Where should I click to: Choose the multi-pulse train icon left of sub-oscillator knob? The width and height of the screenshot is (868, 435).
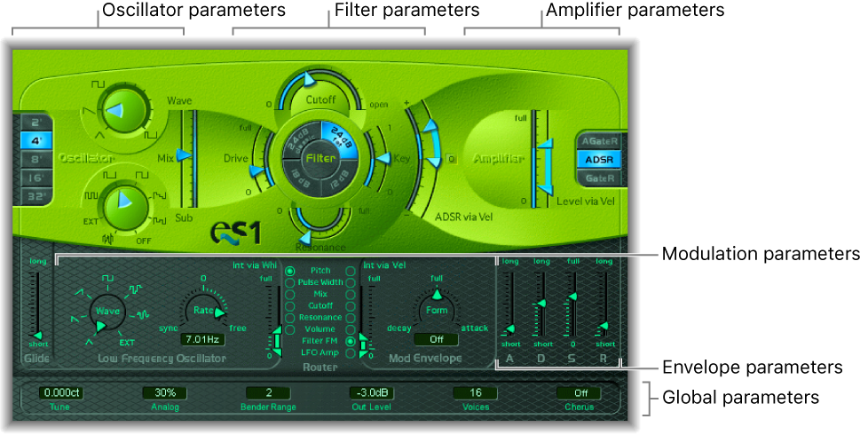point(91,195)
